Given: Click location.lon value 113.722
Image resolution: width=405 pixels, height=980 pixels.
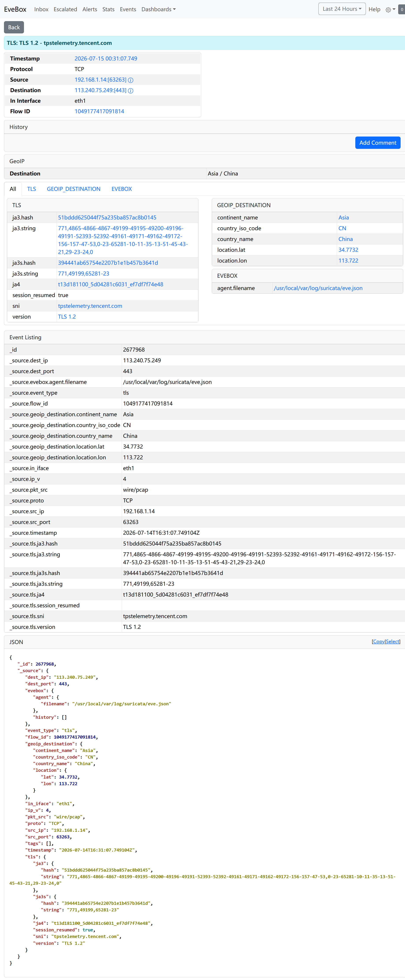Looking at the screenshot, I should pyautogui.click(x=348, y=261).
